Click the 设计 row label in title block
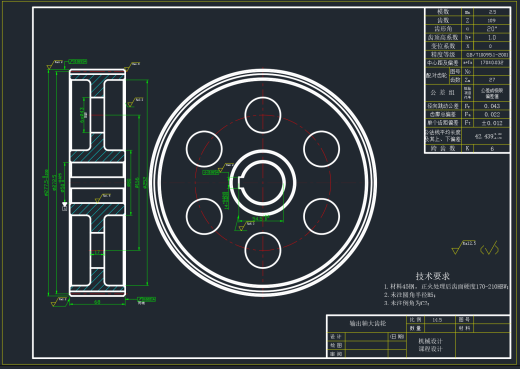 click(336, 337)
